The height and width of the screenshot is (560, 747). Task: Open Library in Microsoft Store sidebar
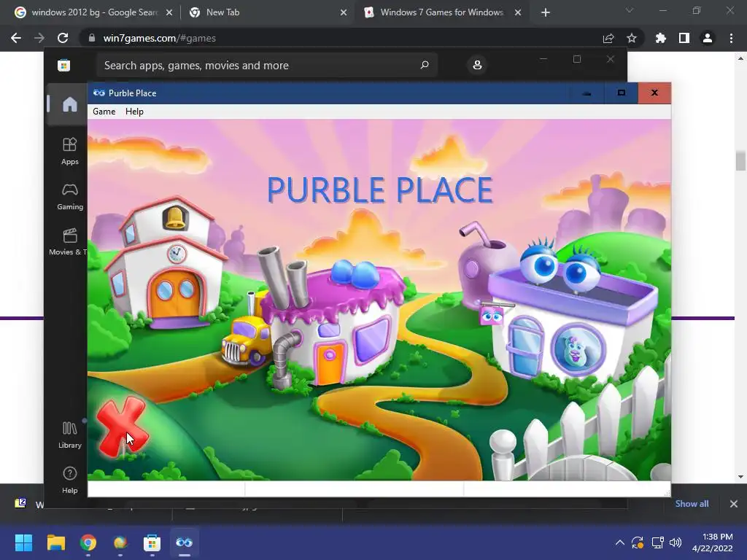[69, 435]
